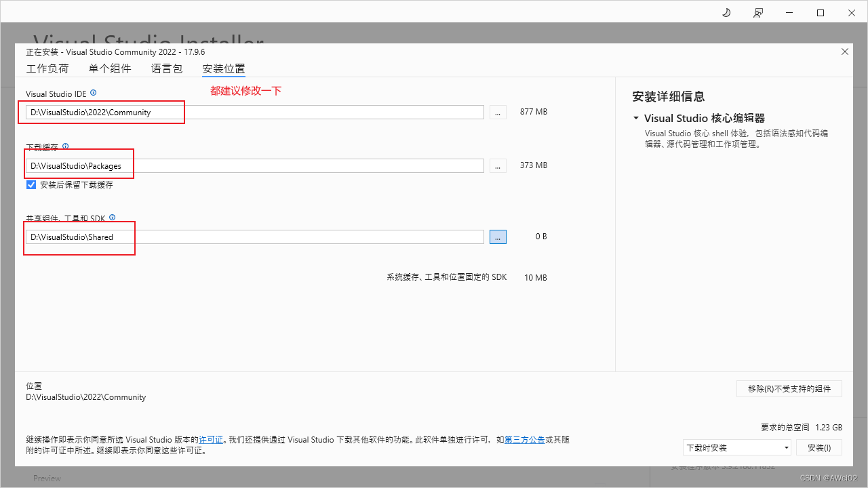This screenshot has width=868, height=488.
Task: Click the 373 MB size value
Action: pyautogui.click(x=533, y=165)
